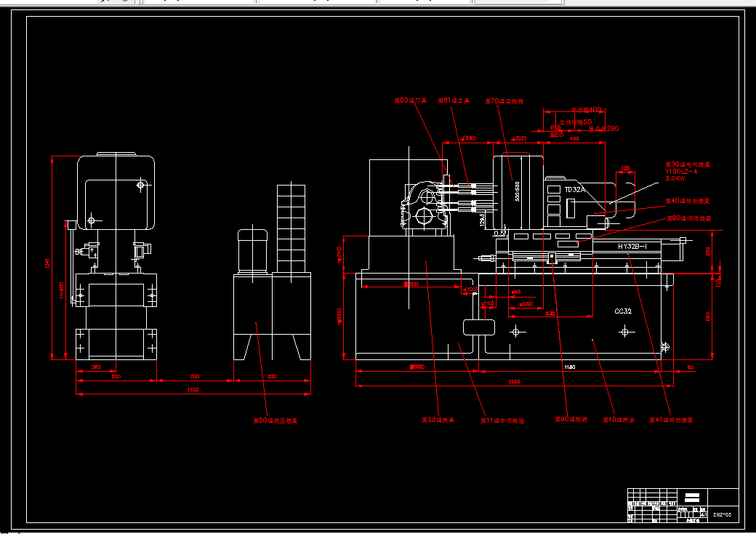
Task: Click the 第30组 electrical callout text
Action: (x=688, y=164)
